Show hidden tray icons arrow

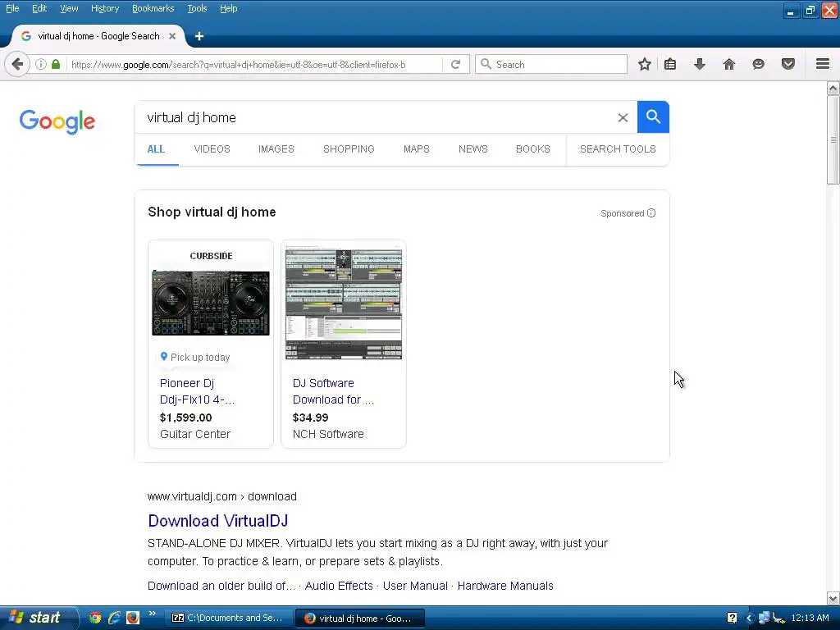(x=749, y=619)
